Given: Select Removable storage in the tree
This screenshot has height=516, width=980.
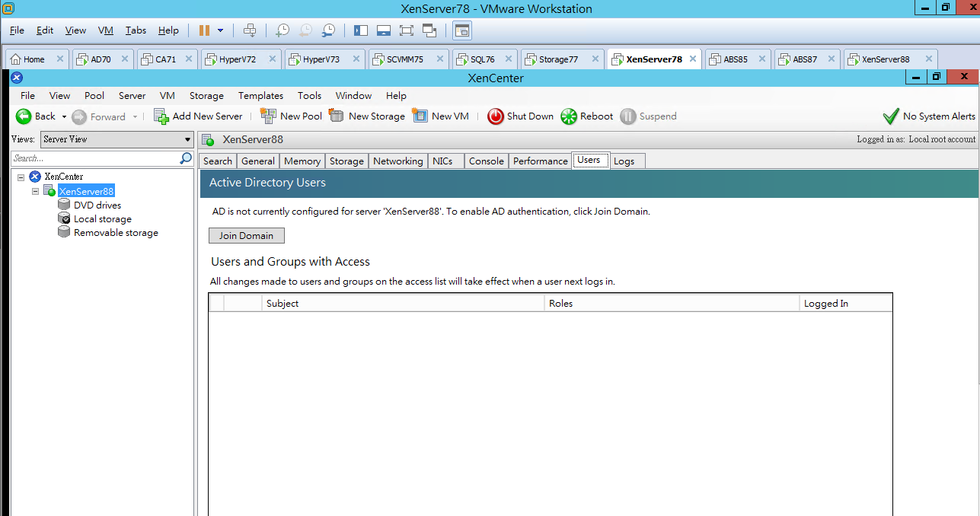Looking at the screenshot, I should pyautogui.click(x=116, y=233).
